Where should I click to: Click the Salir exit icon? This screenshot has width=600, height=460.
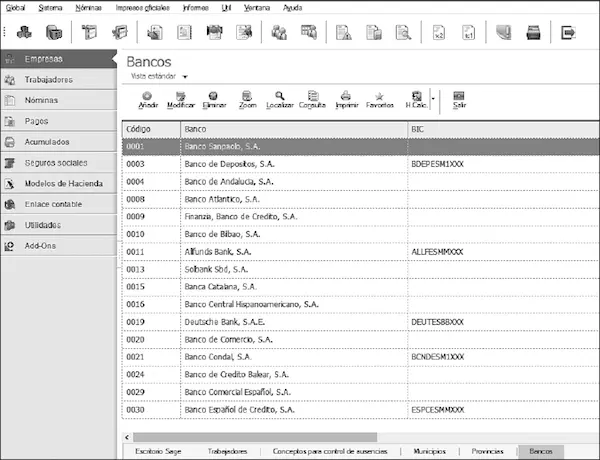point(459,98)
